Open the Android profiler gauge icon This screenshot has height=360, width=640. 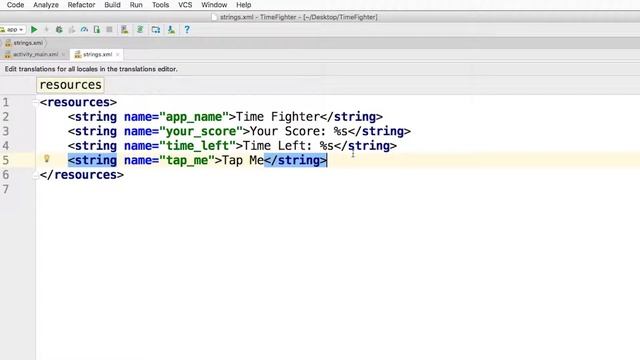point(84,29)
